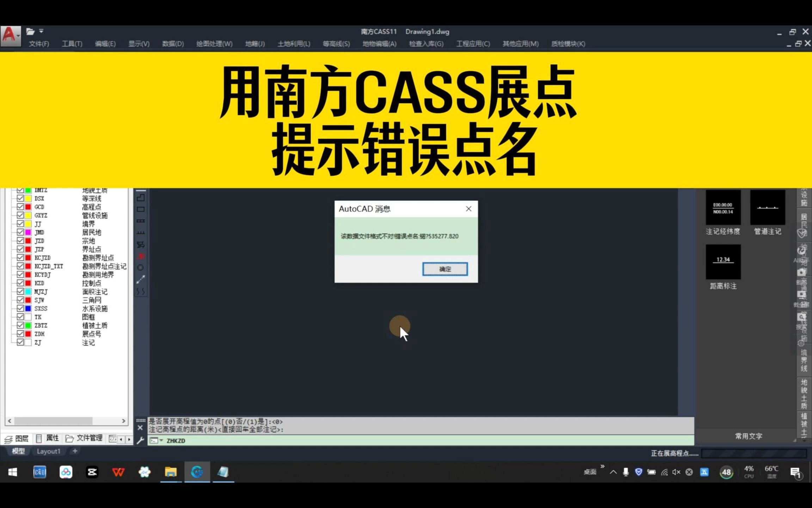Uncheck the DSX 等深线 layer checkbox
The width and height of the screenshot is (812, 508).
(20, 198)
